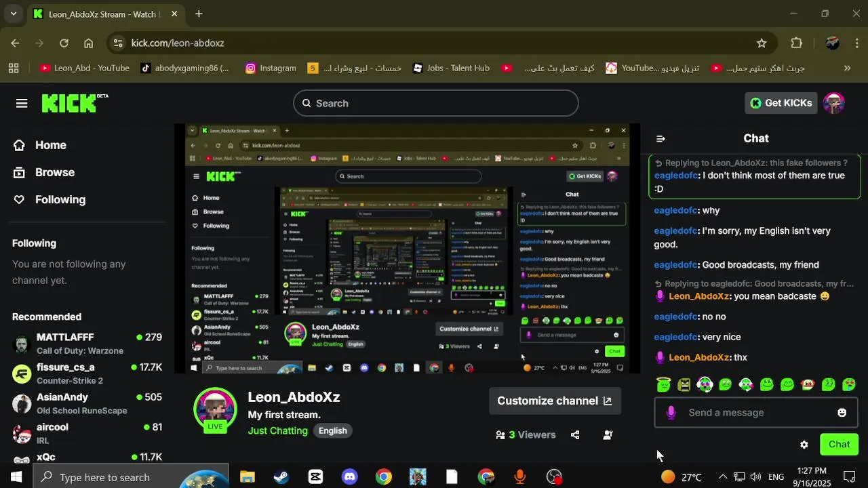The width and height of the screenshot is (868, 488).
Task: Click the 27°C weather widget
Action: tap(682, 477)
